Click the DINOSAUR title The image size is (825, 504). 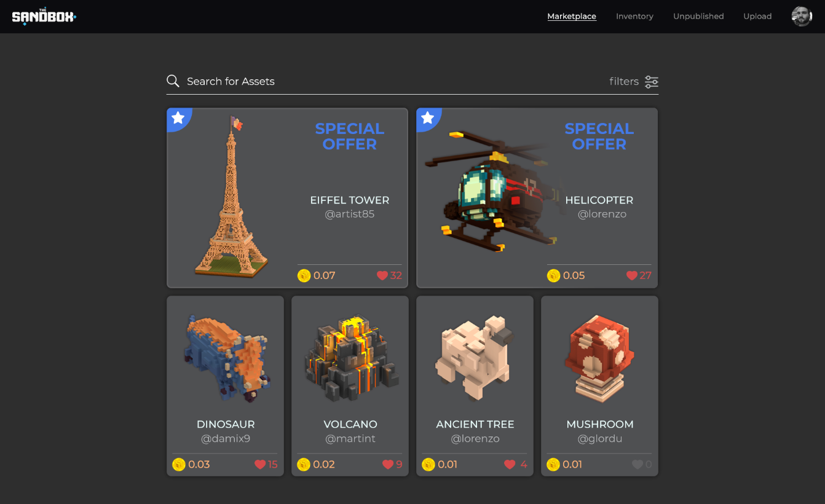click(x=226, y=425)
